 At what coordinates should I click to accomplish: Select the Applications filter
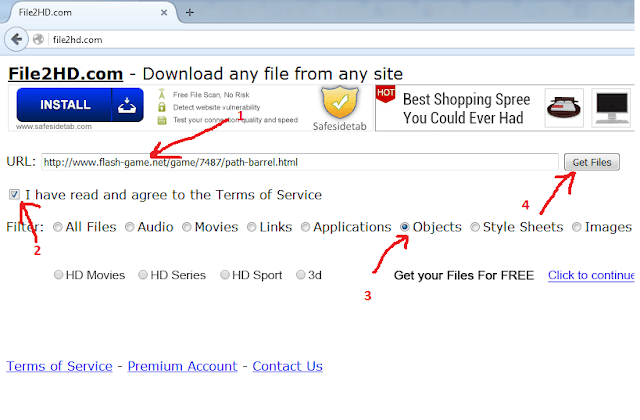coord(305,227)
